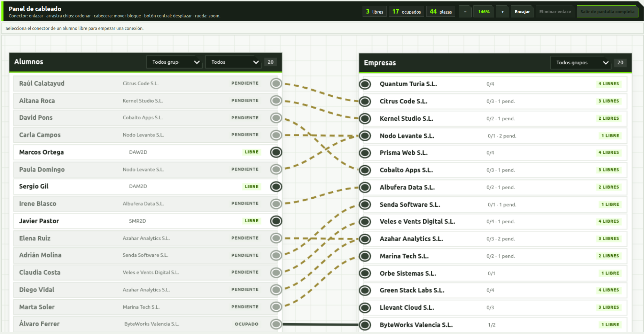Click 'Diego Vidal' student name
This screenshot has width=644, height=334.
tap(37, 290)
